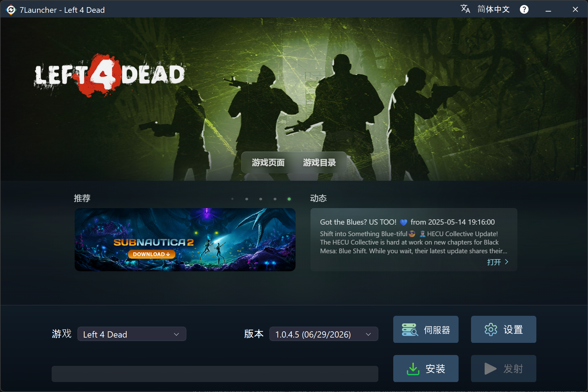This screenshot has width=588, height=392.
Task: Click the chevron arrow next to 打开
Action: pos(507,262)
